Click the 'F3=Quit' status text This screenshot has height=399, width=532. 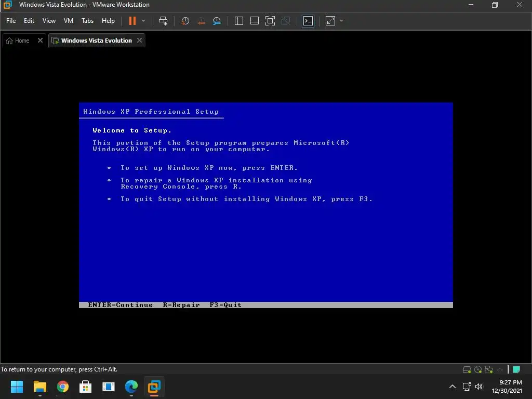coord(225,304)
